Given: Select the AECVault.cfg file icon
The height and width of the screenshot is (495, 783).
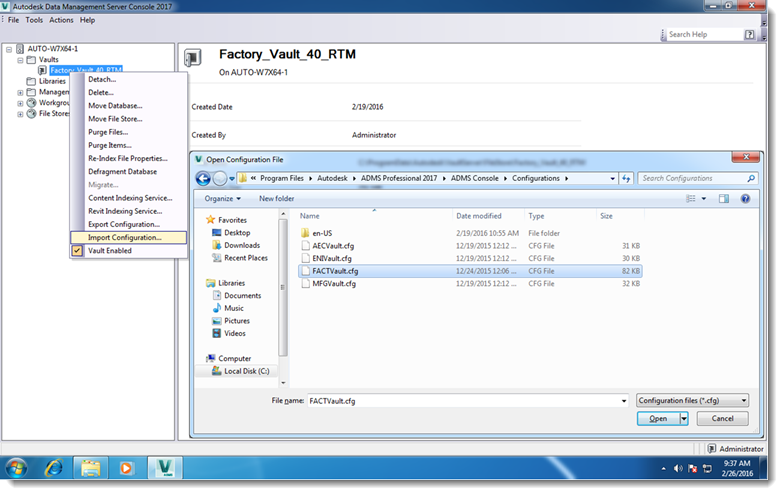Looking at the screenshot, I should point(306,246).
